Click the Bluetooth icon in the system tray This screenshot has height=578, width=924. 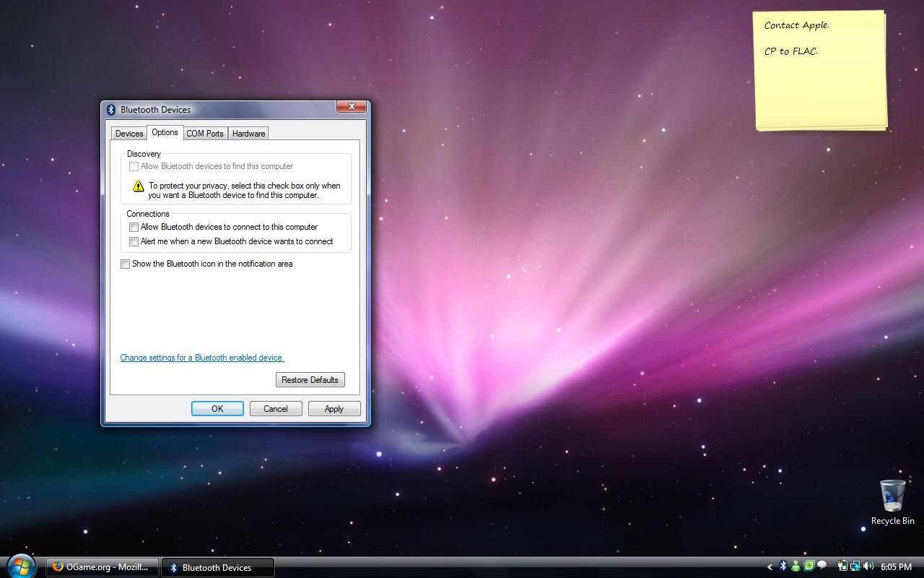pyautogui.click(x=782, y=568)
